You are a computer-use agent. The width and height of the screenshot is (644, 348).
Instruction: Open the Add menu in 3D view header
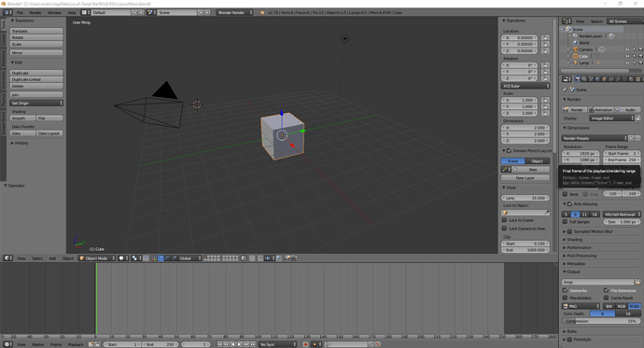[52, 258]
